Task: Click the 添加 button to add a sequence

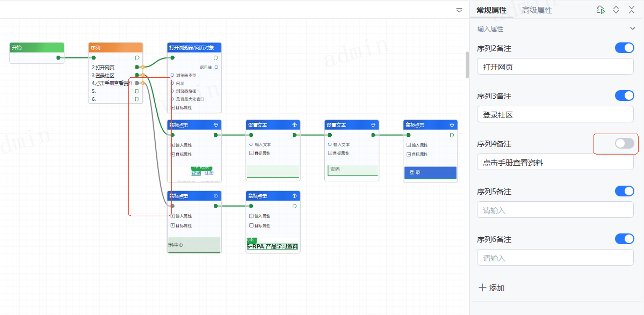Action: coord(491,288)
